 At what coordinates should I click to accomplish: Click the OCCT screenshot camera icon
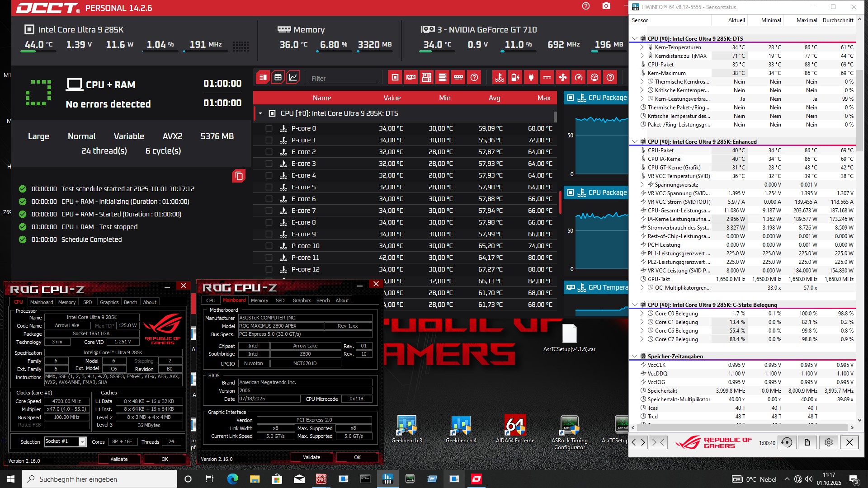[x=606, y=6]
